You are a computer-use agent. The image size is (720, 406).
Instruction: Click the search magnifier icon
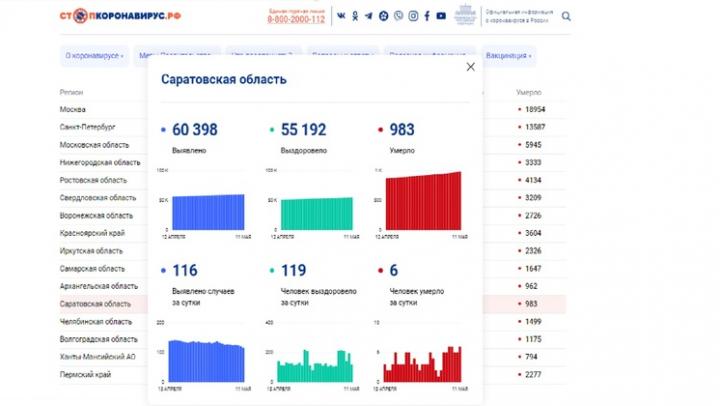click(567, 16)
